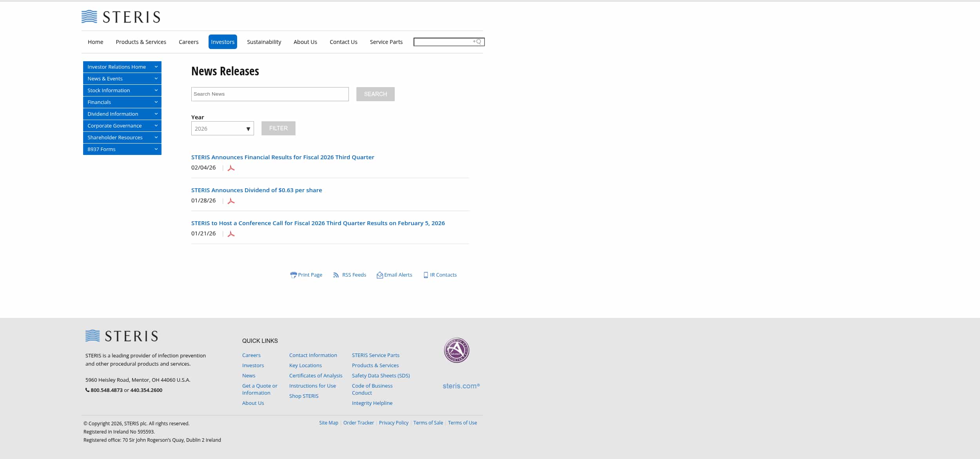The width and height of the screenshot is (980, 459).
Task: Open the PDF for Fiscal 2026 Third Quarter results
Action: [x=231, y=168]
